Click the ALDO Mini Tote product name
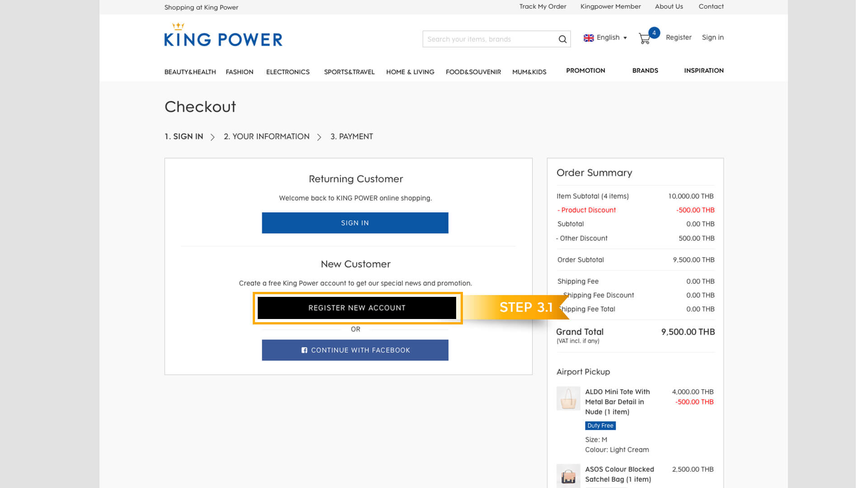The width and height of the screenshot is (868, 488). click(617, 402)
